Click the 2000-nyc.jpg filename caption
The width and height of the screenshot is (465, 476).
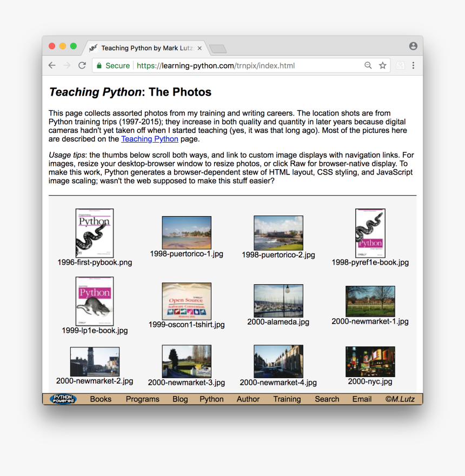click(x=370, y=381)
